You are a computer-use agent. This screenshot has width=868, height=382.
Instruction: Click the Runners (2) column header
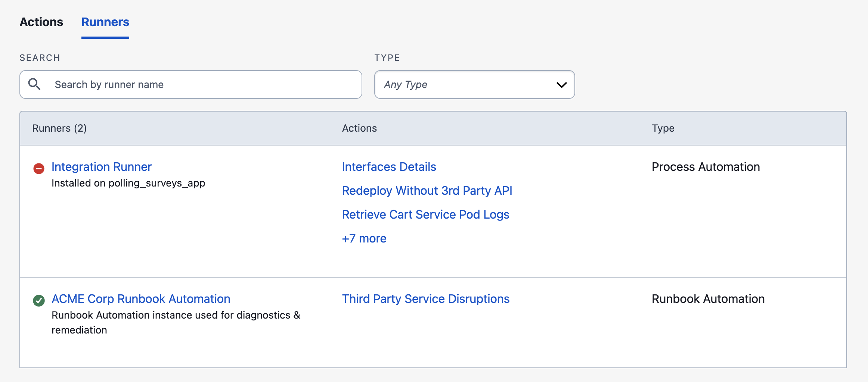59,128
